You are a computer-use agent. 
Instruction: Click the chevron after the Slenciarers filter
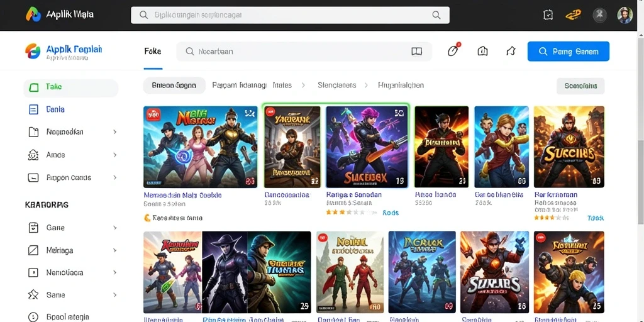click(x=365, y=86)
